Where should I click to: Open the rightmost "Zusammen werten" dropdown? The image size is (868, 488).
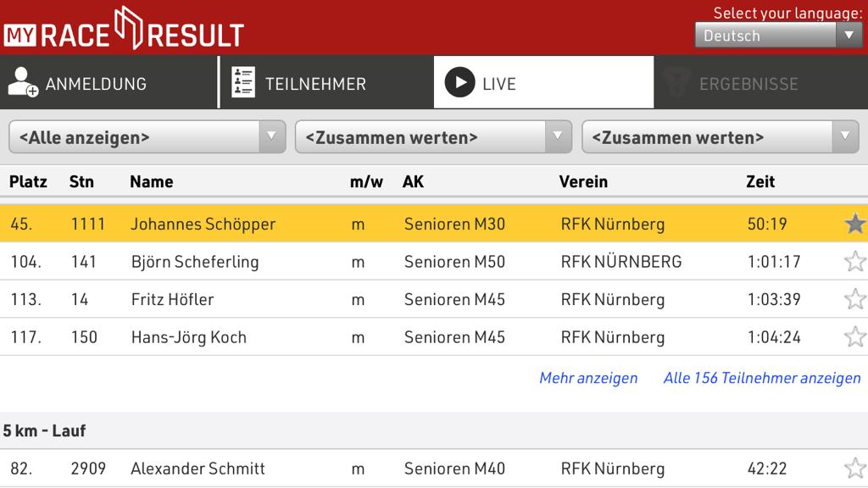pos(720,136)
